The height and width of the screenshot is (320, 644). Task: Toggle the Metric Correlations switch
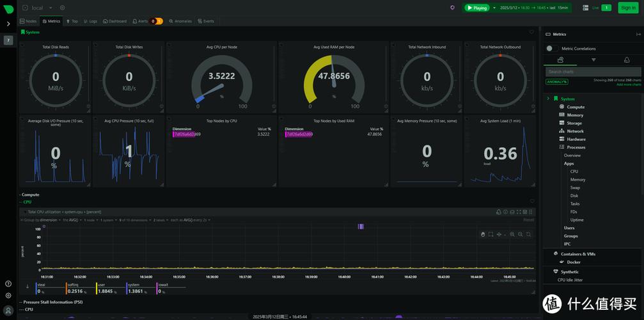tap(549, 48)
